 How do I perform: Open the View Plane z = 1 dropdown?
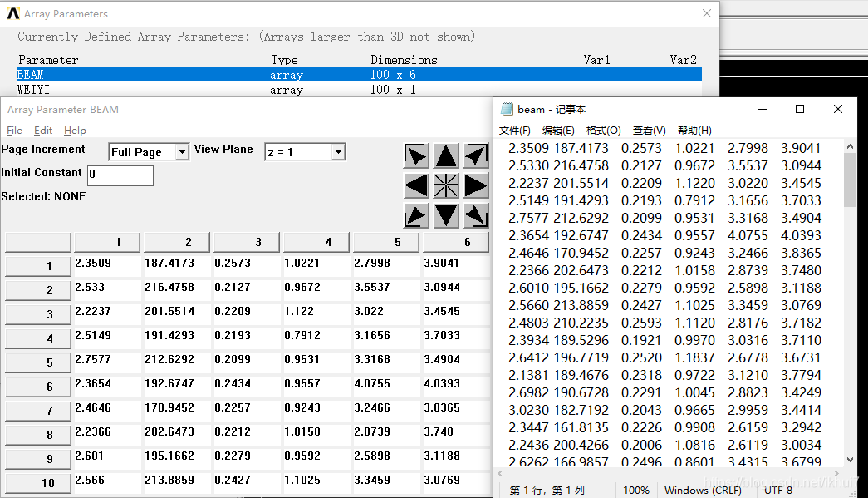[338, 152]
